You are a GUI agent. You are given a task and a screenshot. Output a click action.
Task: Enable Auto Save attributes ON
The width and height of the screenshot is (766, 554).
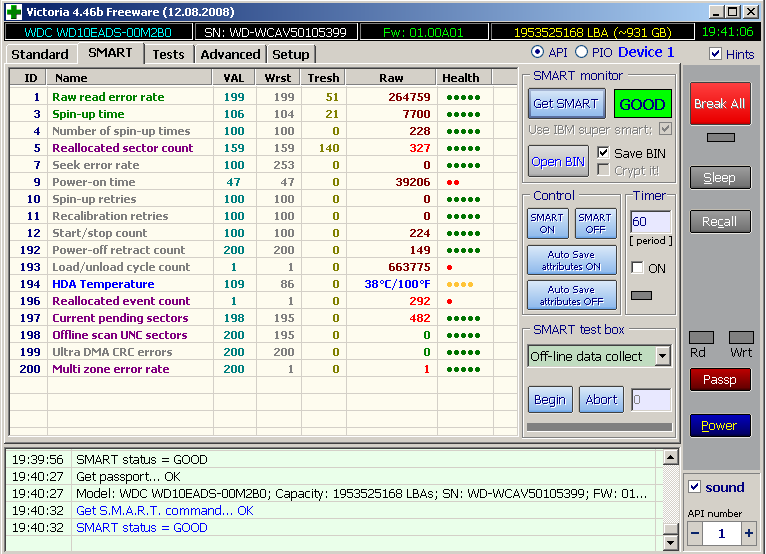coord(572,260)
